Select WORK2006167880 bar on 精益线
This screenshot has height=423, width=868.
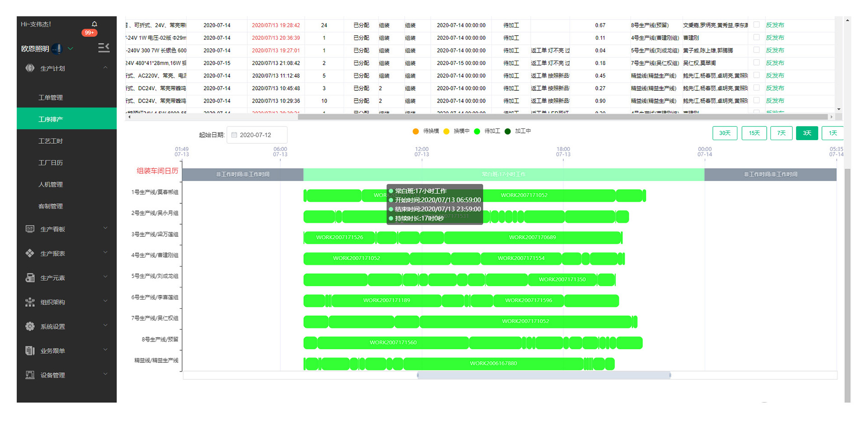[493, 363]
